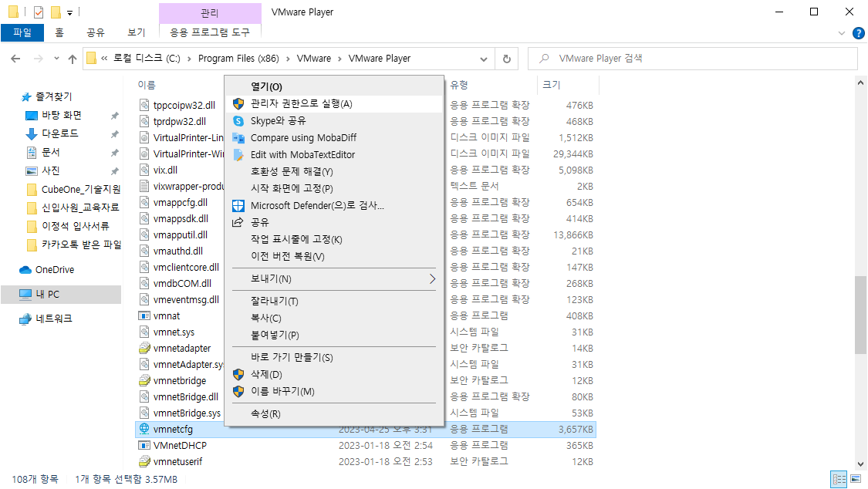Screen dimensions: 868x489
Task: Expand the ribbon with chevron
Action: [842, 33]
